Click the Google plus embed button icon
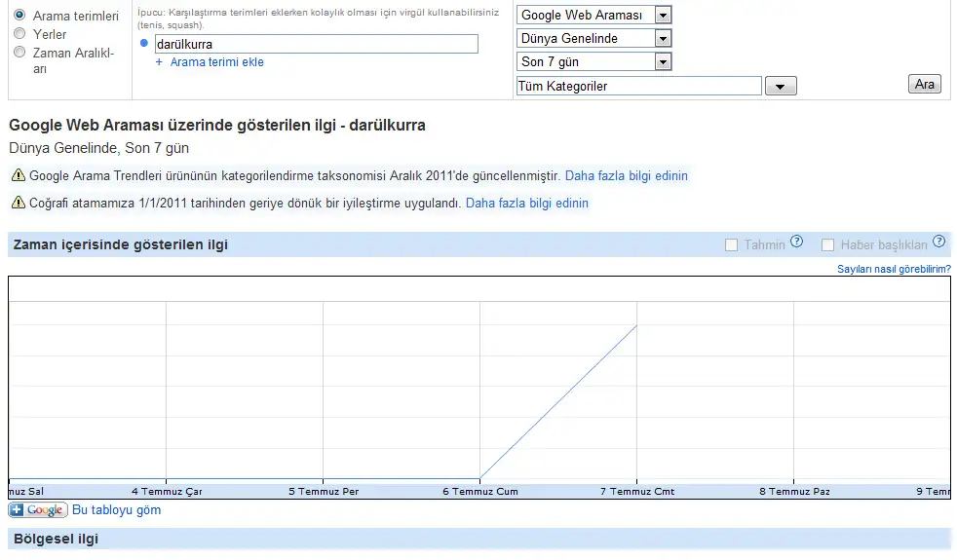 (x=38, y=510)
